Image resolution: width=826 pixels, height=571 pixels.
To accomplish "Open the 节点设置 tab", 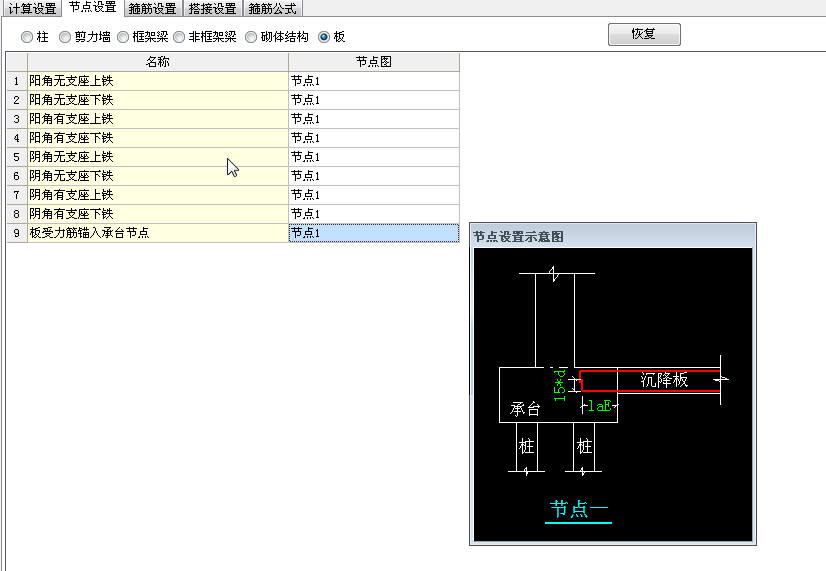I will (x=93, y=7).
